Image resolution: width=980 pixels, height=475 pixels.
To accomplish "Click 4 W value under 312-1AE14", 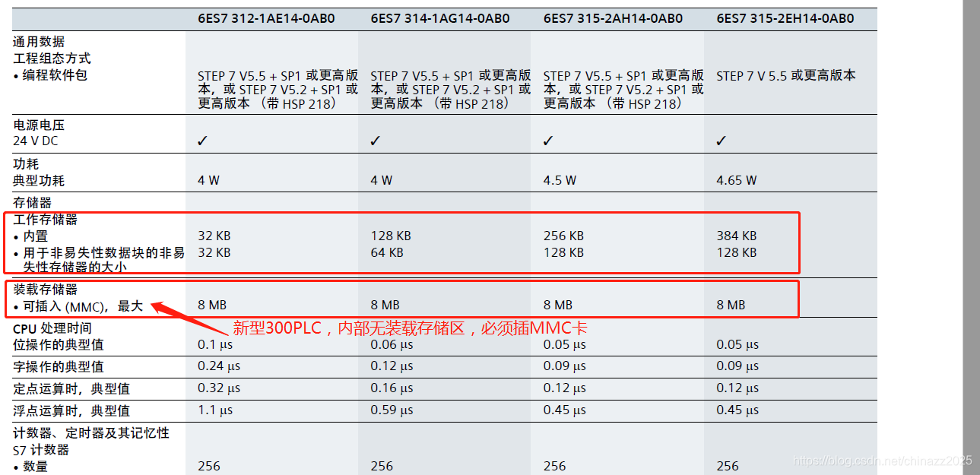I will coord(209,181).
